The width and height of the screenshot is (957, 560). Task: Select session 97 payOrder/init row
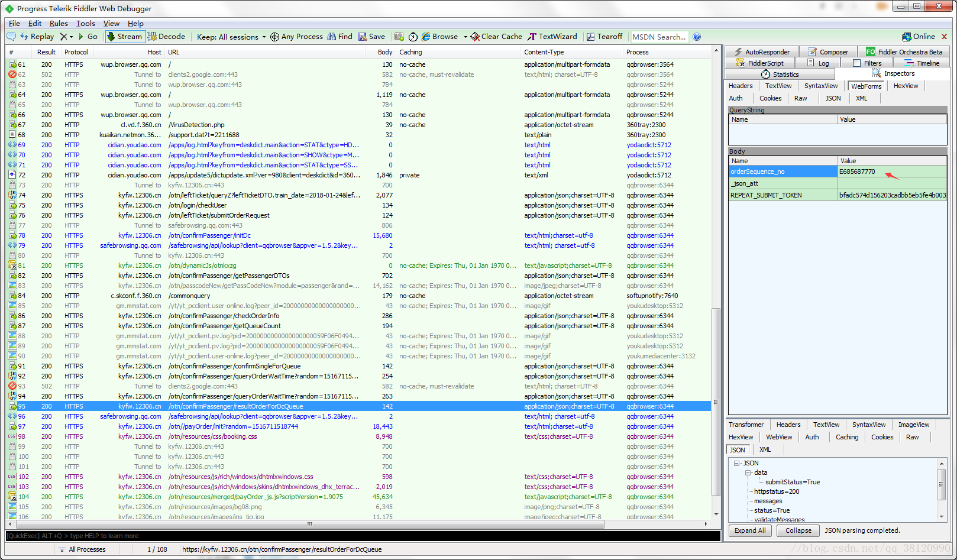pos(358,427)
